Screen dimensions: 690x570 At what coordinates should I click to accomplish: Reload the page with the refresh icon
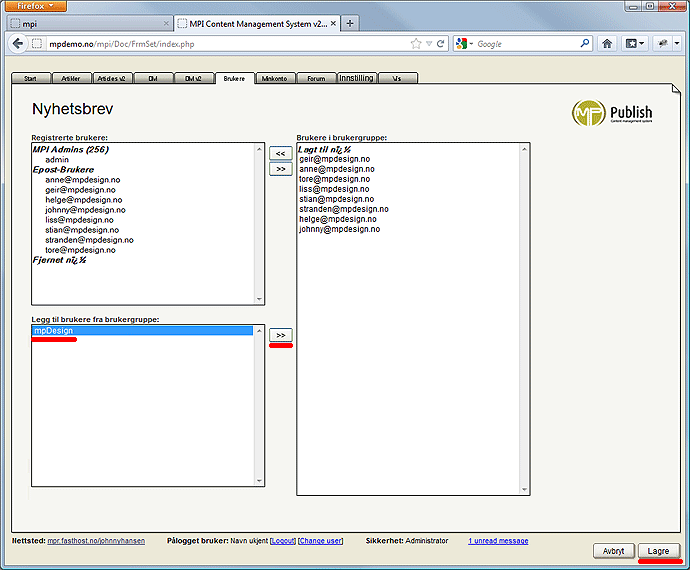coord(440,44)
